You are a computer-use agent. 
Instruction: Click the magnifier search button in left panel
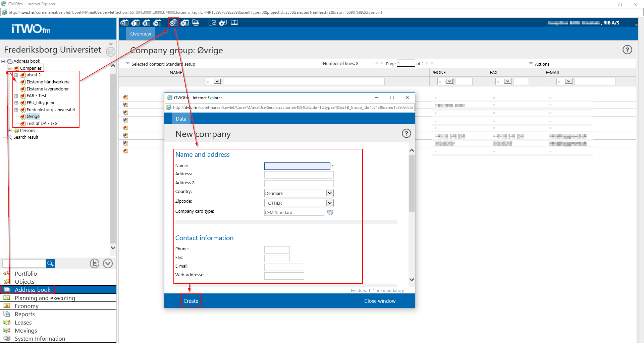[x=50, y=264]
